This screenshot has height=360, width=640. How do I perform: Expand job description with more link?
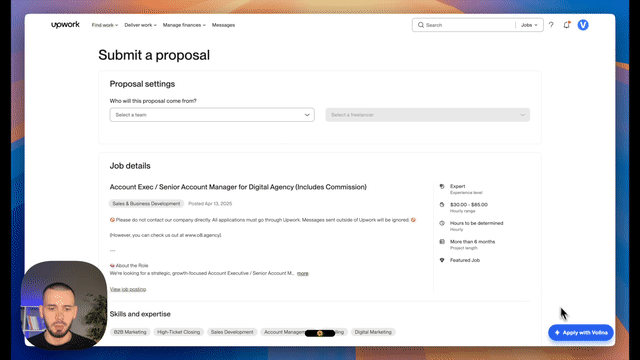[302, 273]
